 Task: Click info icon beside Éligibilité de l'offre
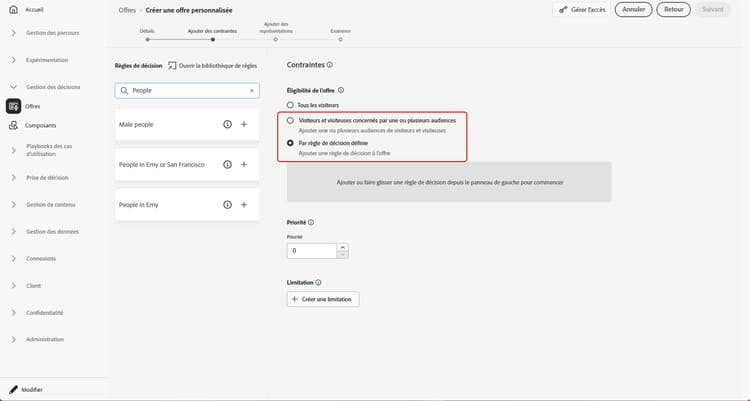point(341,90)
